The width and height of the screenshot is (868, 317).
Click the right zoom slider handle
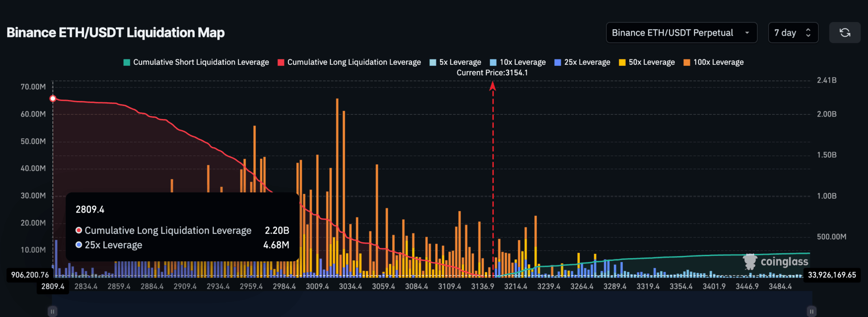pyautogui.click(x=811, y=311)
